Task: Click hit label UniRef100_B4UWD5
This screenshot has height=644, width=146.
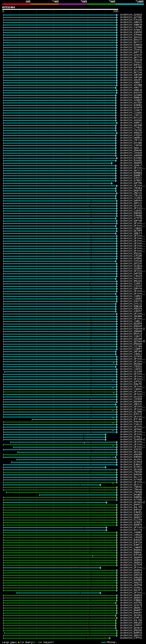Action: pyautogui.click(x=131, y=495)
